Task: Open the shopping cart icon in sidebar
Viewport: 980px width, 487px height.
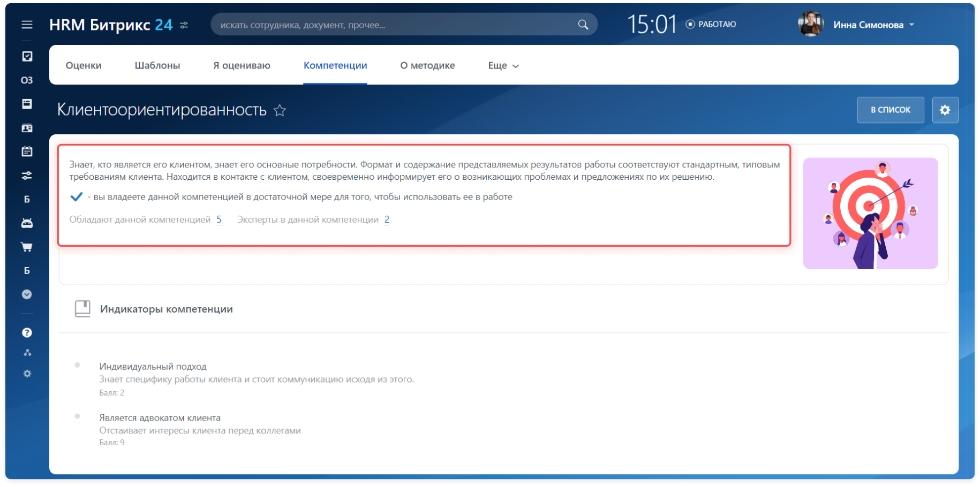Action: 27,247
